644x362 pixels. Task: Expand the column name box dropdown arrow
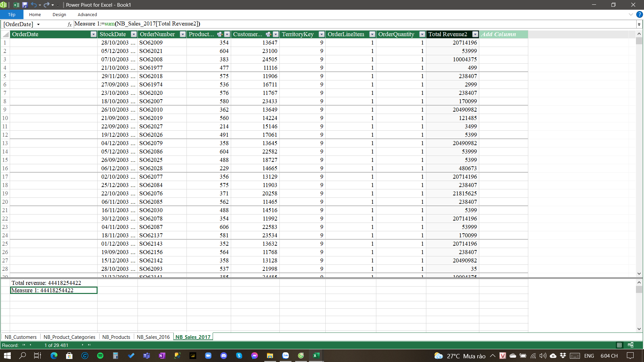coord(38,24)
